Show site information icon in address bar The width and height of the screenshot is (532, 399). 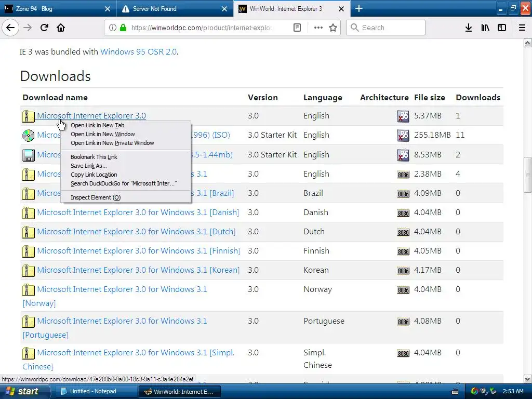click(113, 28)
